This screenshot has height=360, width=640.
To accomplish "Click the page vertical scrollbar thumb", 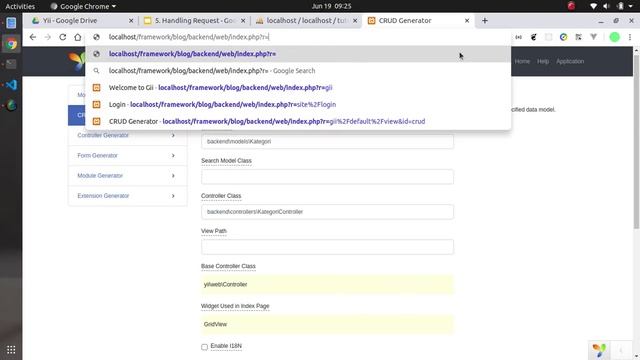I will tap(636, 141).
